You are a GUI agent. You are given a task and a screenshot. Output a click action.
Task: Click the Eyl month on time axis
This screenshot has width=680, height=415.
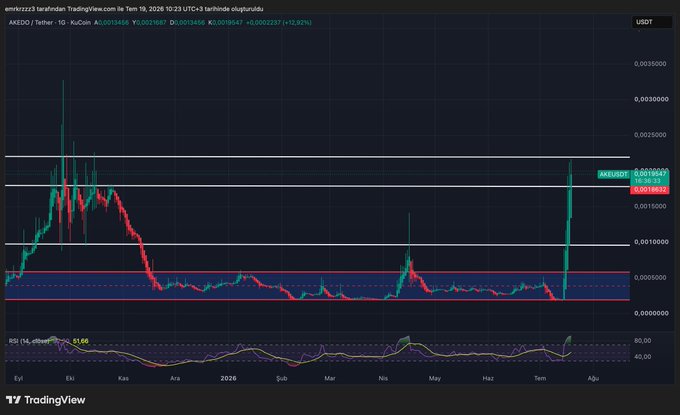click(x=18, y=379)
